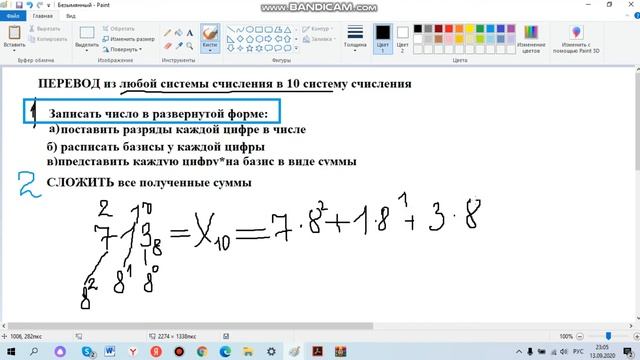640x360 pixels.
Task: Open the Windows Start menu
Action: [x=11, y=351]
